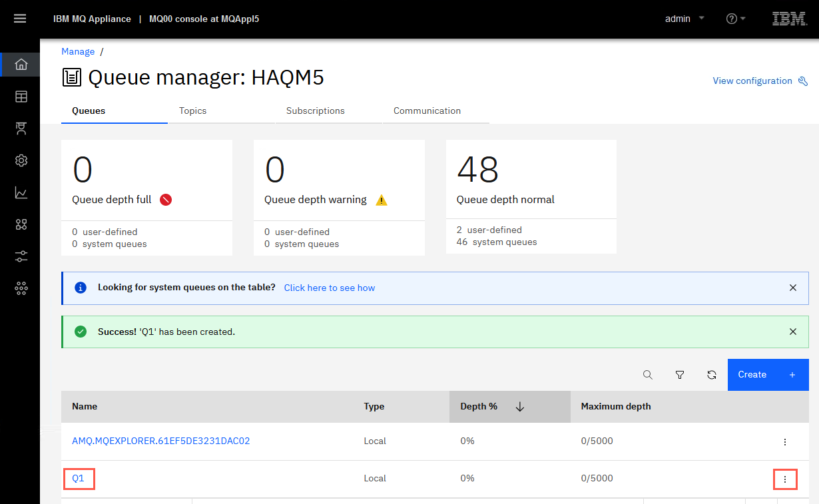The image size is (819, 504).
Task: Open the AMQ.MQEXPLORER.61EF5DE3231DAC02 queue
Action: click(161, 441)
